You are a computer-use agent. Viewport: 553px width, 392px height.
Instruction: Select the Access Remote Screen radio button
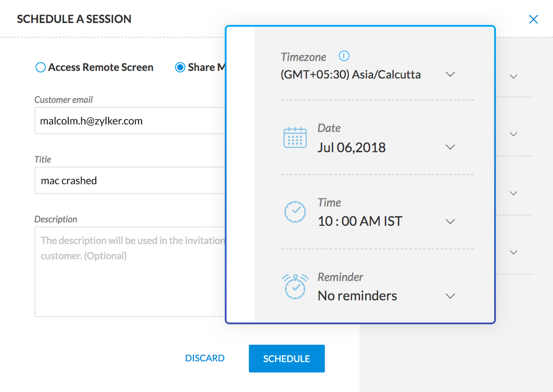click(40, 67)
